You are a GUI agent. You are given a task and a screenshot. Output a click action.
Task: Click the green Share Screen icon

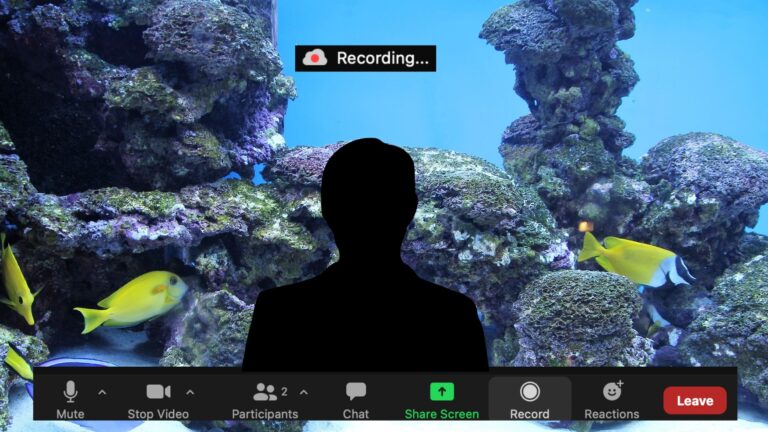(x=442, y=392)
